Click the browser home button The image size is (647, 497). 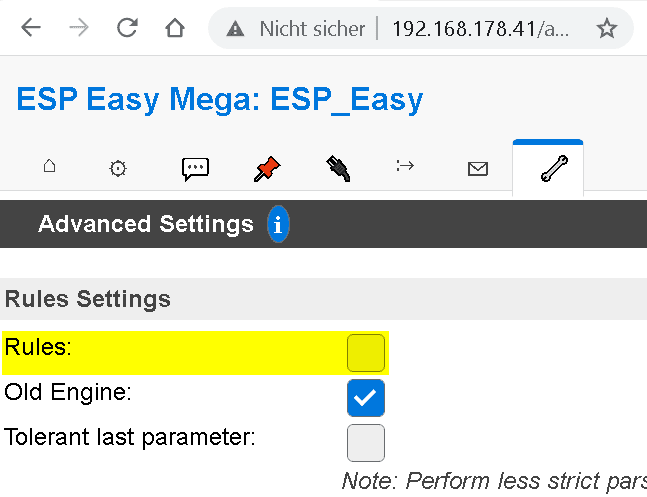coord(175,28)
